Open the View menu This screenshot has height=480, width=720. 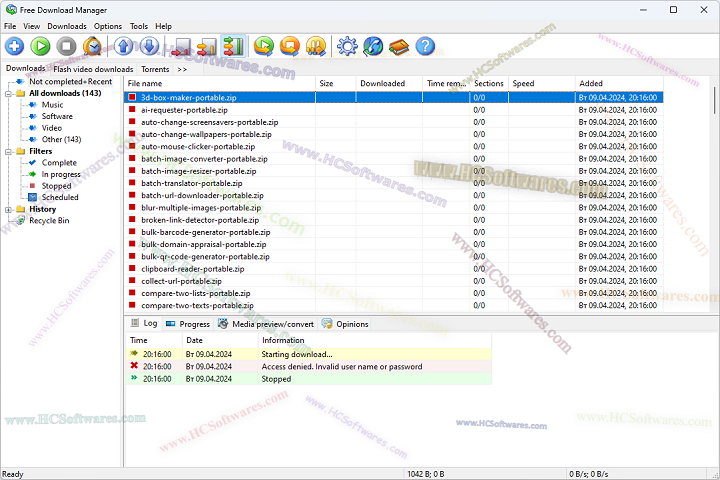coord(32,26)
